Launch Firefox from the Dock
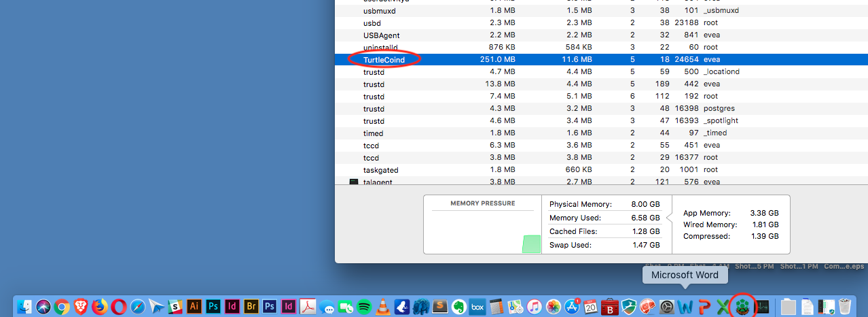The image size is (868, 317). tap(100, 306)
